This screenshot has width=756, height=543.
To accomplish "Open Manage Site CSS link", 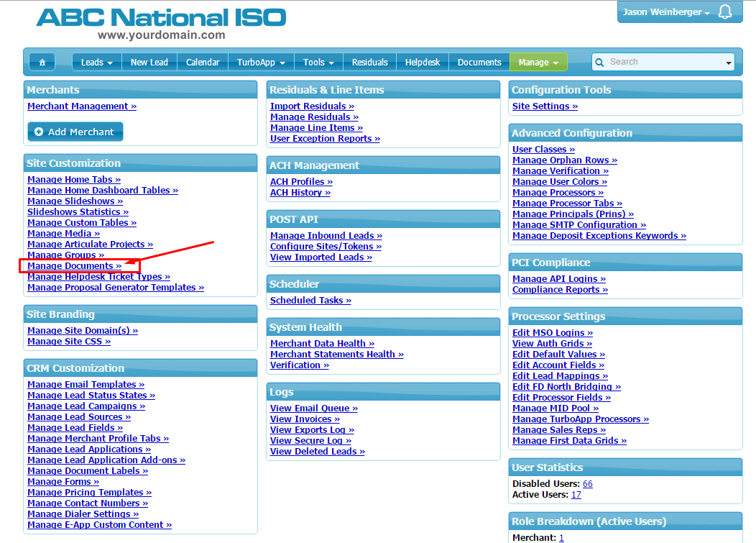I will pos(69,341).
